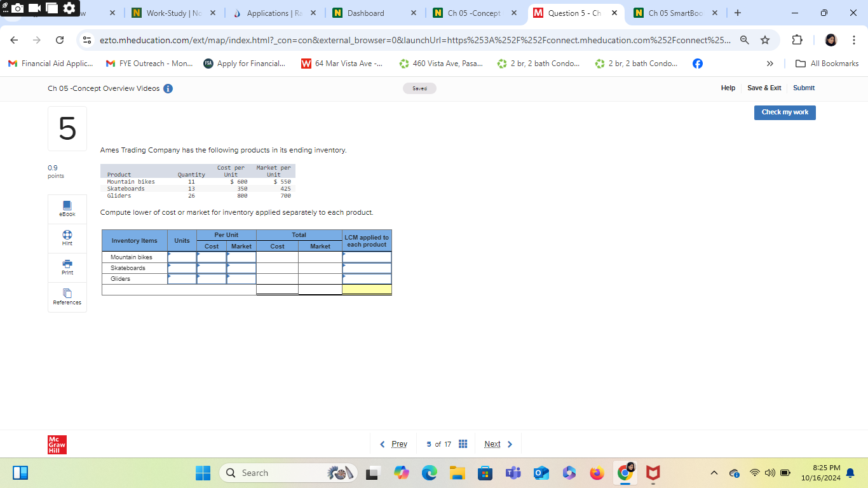
Task: Close the Dashboard tab
Action: [413, 13]
